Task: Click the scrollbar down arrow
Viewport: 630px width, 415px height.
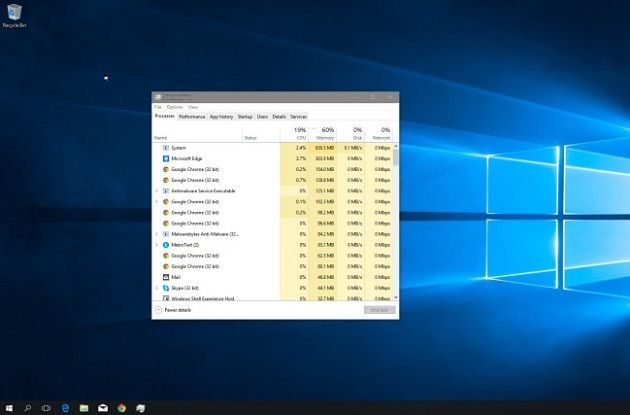Action: point(396,298)
